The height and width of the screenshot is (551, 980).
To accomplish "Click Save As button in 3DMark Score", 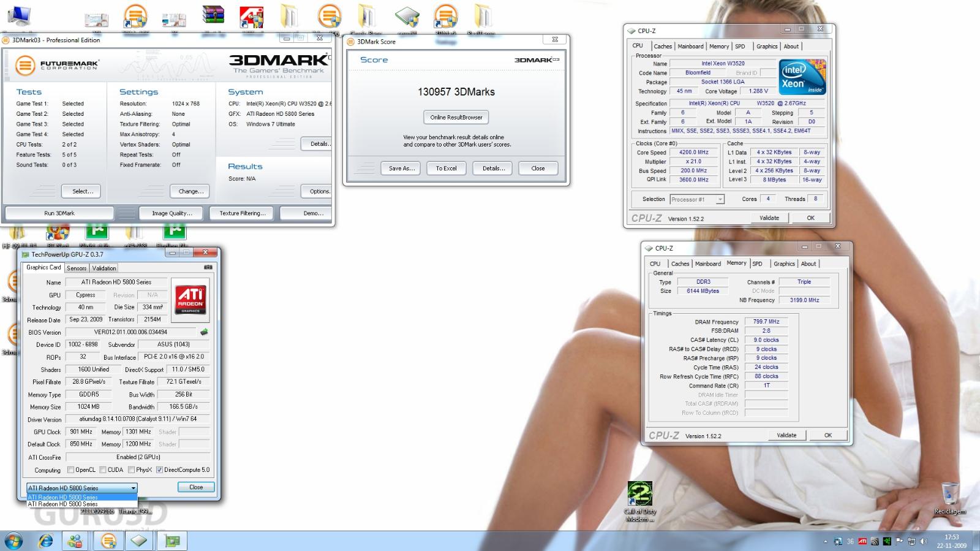I will pyautogui.click(x=402, y=168).
